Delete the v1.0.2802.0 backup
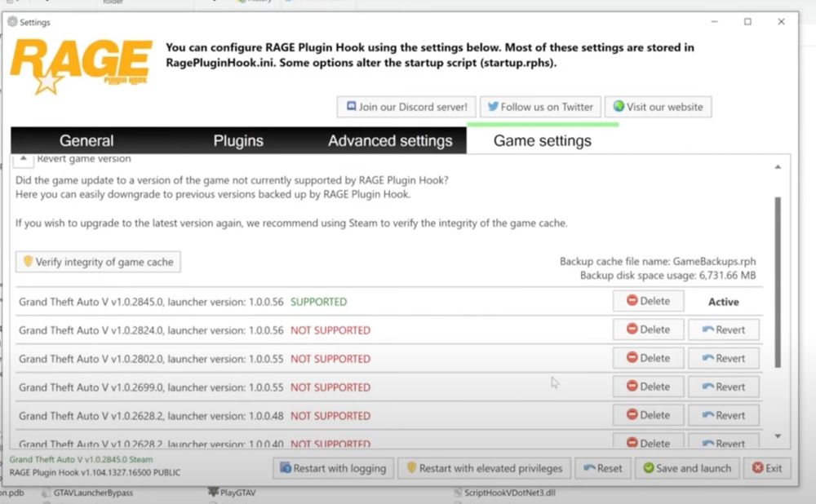The image size is (816, 504). click(649, 358)
